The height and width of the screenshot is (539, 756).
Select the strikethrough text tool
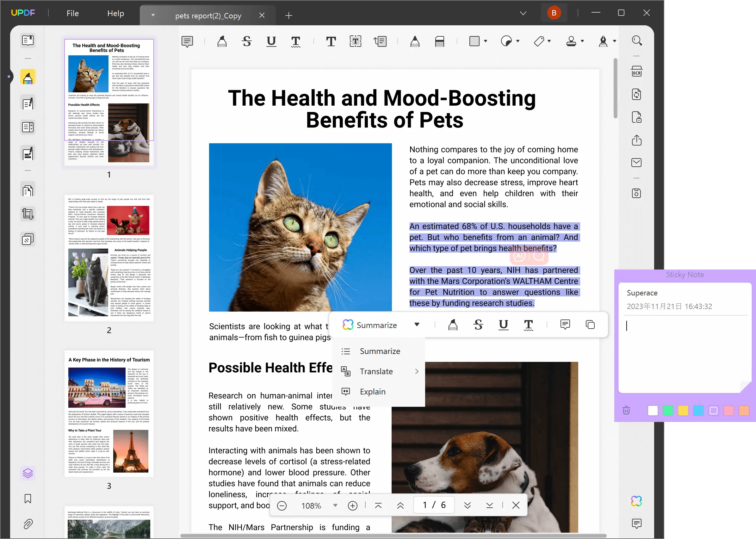click(x=247, y=40)
